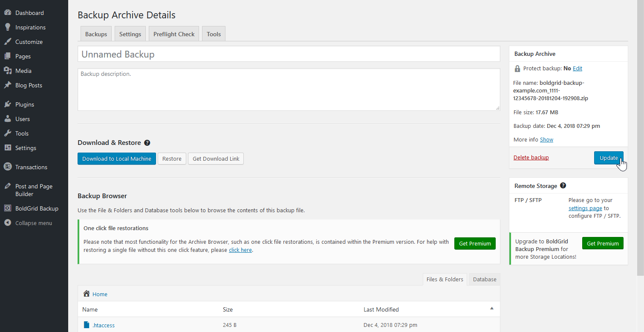Open the Download & Restore help icon

tap(147, 143)
